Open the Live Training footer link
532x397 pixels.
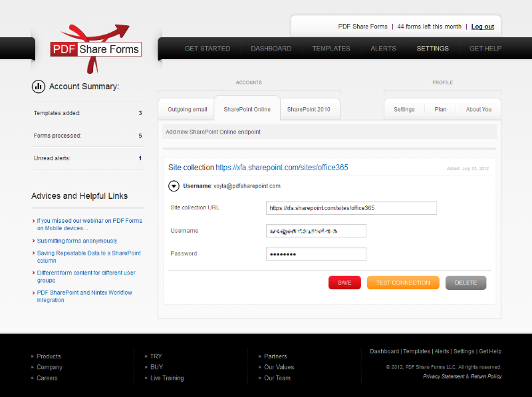pyautogui.click(x=167, y=378)
